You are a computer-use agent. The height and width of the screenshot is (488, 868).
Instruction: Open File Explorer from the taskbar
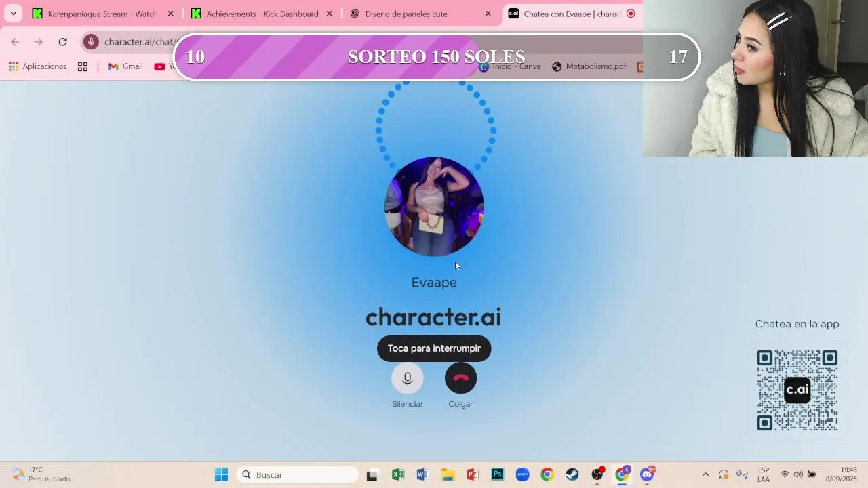coord(448,475)
